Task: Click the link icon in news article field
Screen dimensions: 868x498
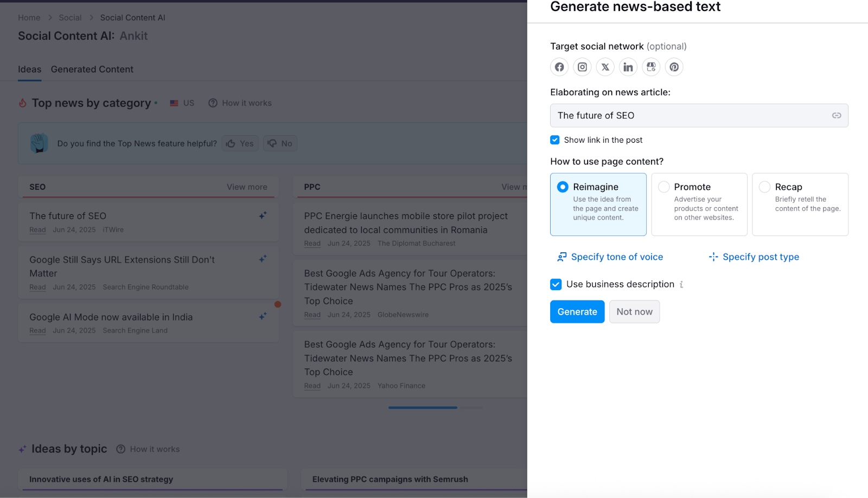Action: pos(837,116)
